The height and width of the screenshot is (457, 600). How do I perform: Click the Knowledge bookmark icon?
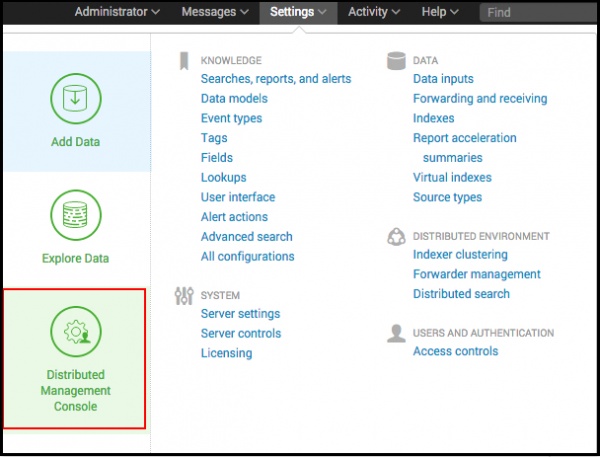[184, 61]
